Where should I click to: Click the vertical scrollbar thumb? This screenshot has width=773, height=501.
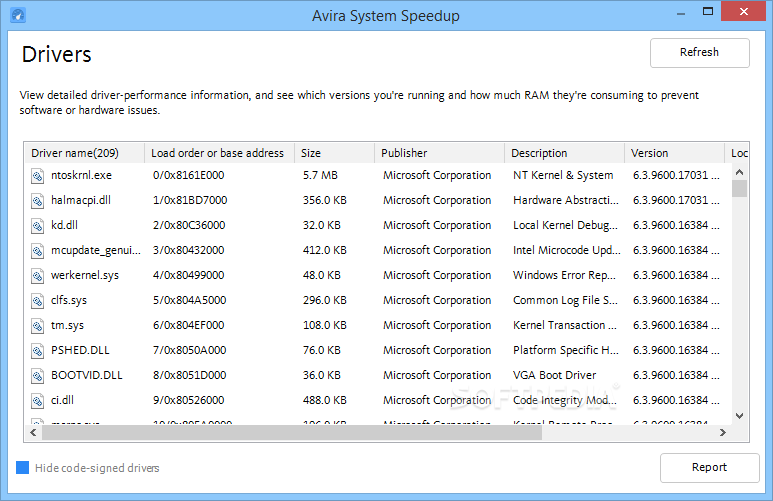point(739,188)
